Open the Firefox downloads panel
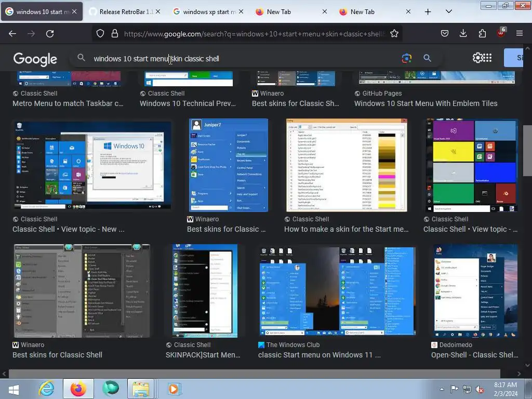The height and width of the screenshot is (399, 532). pyautogui.click(x=463, y=33)
